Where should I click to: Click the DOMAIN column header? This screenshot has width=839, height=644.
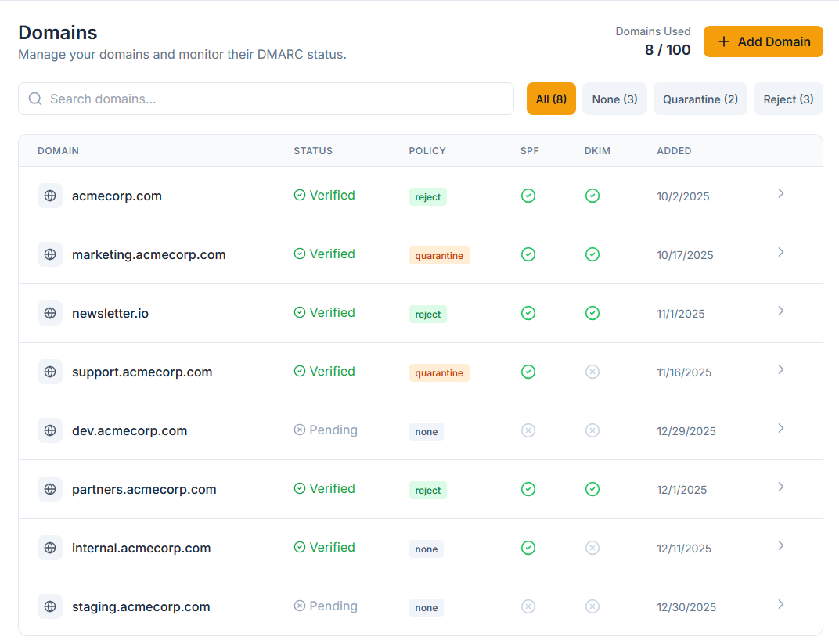point(58,150)
